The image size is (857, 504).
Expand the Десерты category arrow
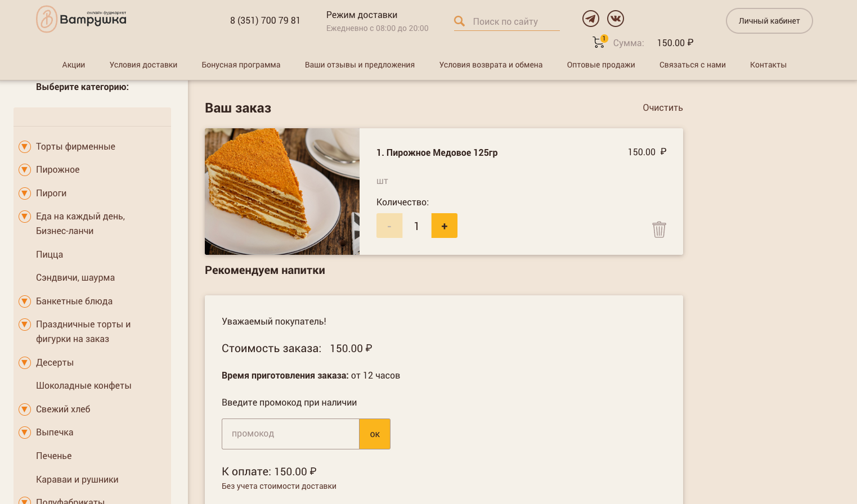pos(25,363)
